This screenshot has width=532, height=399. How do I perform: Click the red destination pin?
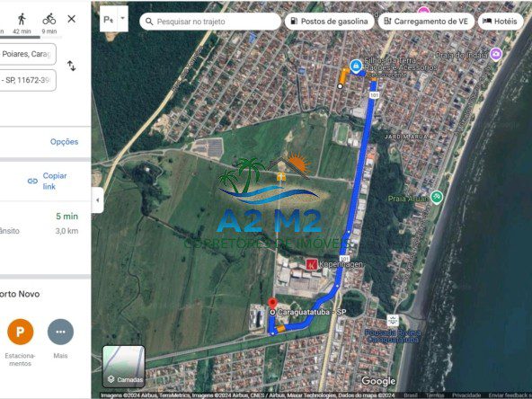pyautogui.click(x=272, y=304)
